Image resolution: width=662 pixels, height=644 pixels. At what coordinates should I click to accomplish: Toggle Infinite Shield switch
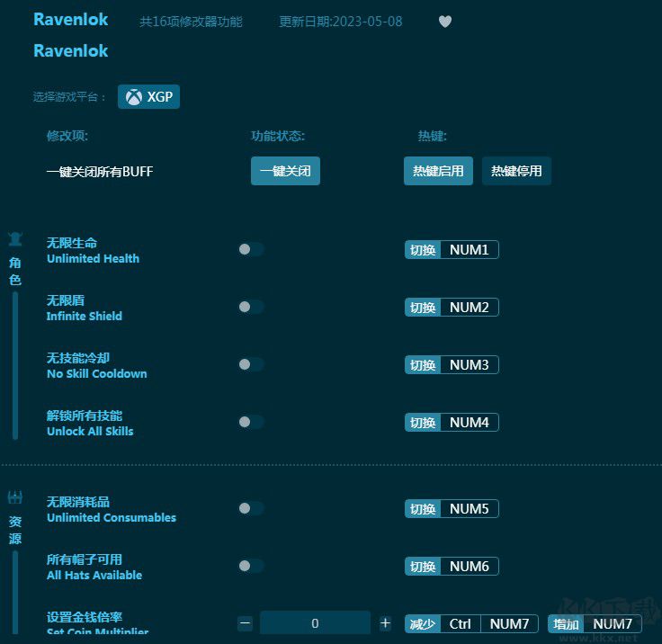tap(251, 307)
